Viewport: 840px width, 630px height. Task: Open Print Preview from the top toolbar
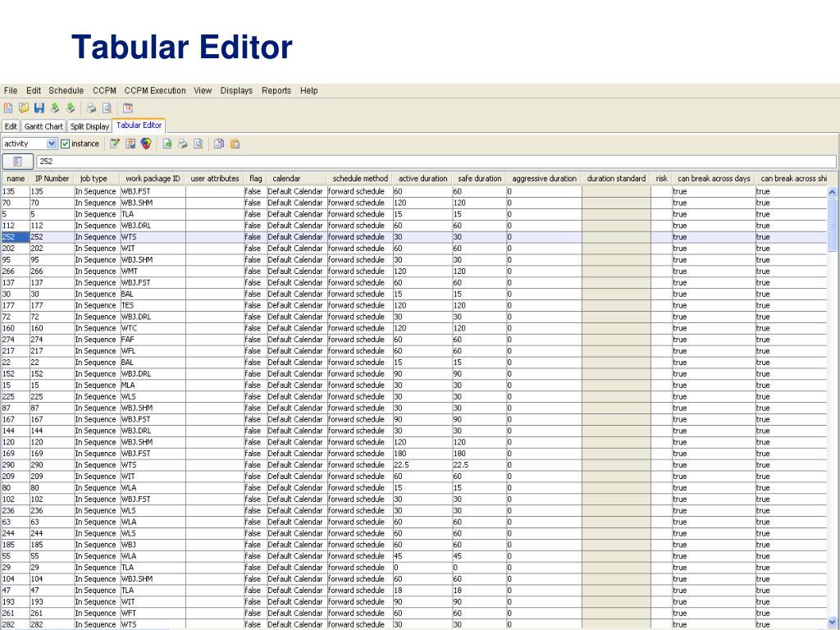[x=107, y=108]
